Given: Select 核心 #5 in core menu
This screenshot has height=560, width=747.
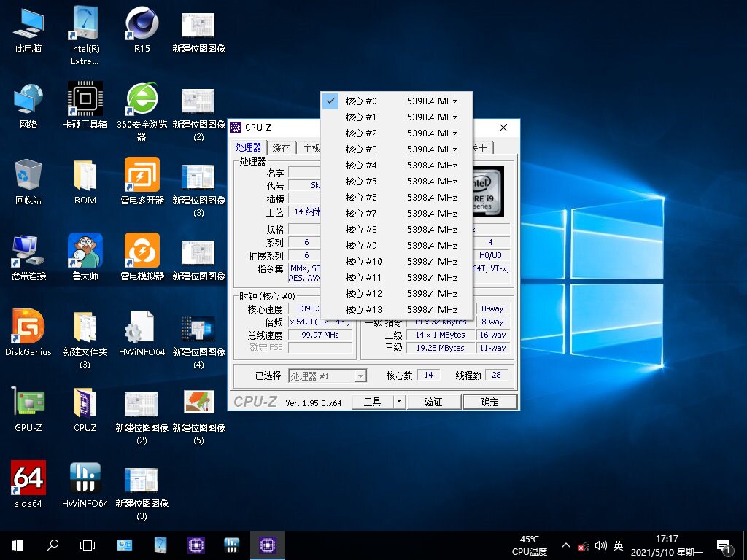Looking at the screenshot, I should (396, 181).
